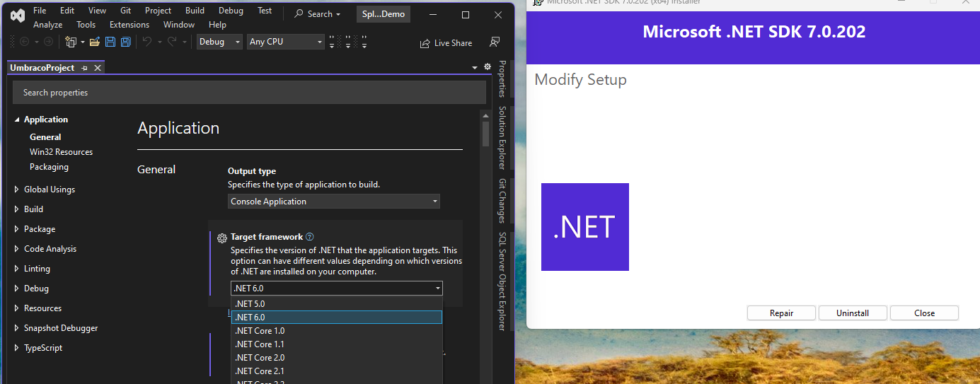This screenshot has width=980, height=384.
Task: Choose .NET Core 1.1 from list
Action: pyautogui.click(x=337, y=344)
